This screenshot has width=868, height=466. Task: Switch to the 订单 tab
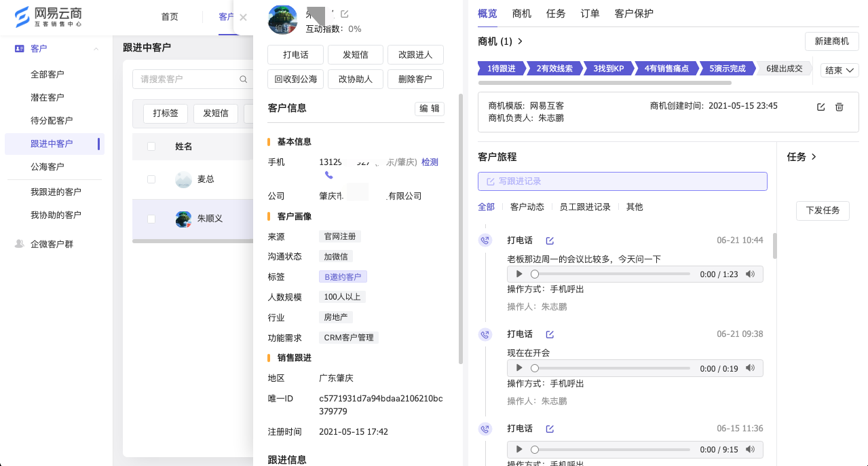click(590, 14)
